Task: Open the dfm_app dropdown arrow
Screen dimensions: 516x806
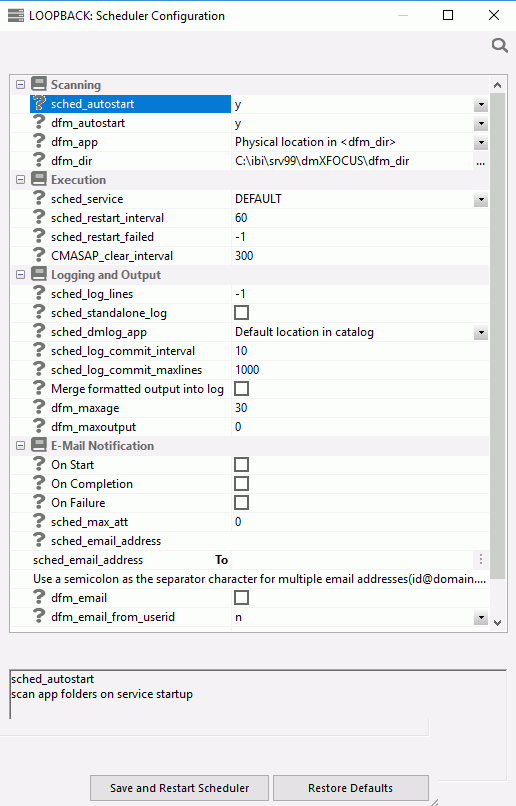Action: coord(481,142)
